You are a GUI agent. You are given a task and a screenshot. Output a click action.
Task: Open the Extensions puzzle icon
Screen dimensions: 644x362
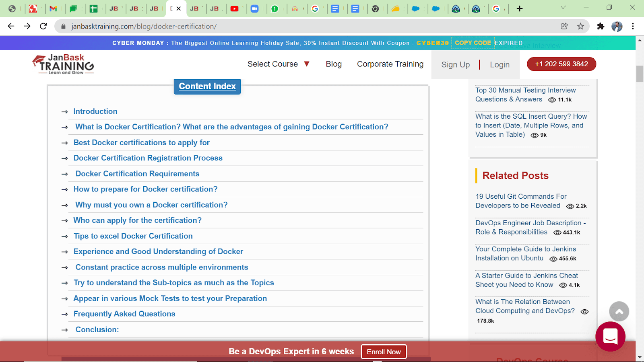point(601,26)
